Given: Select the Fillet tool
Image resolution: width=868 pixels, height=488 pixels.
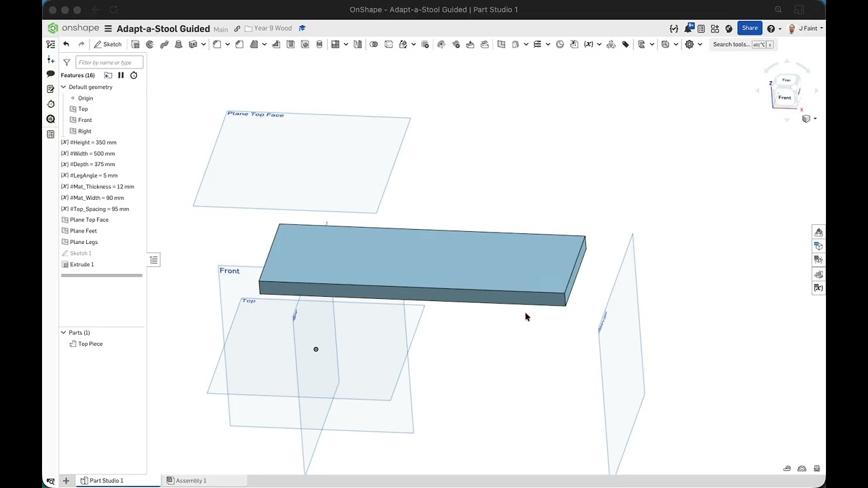Looking at the screenshot, I should coord(217,44).
